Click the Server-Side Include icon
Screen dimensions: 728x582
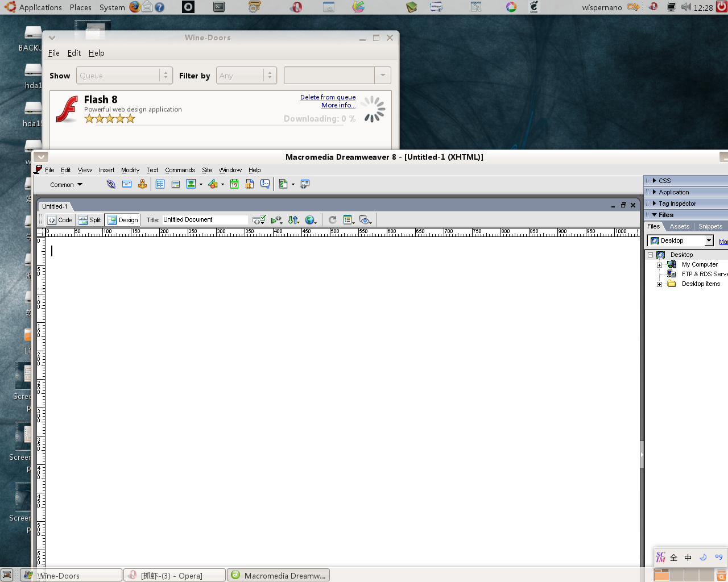250,184
